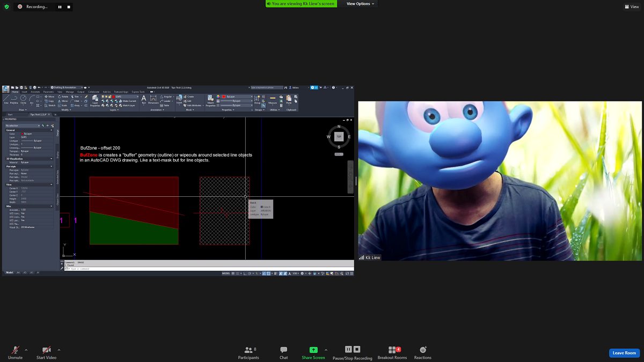This screenshot has height=362, width=644.
Task: Open the Manage ribbon tab
Action: pos(70,92)
